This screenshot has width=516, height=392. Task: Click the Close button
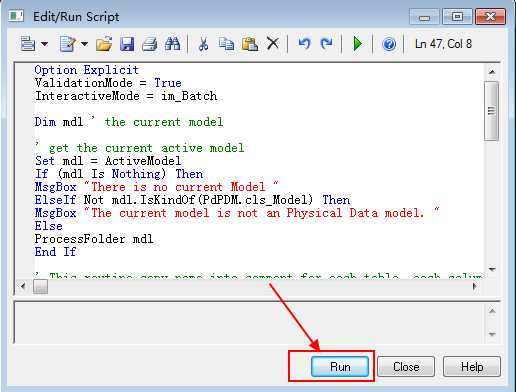[406, 367]
